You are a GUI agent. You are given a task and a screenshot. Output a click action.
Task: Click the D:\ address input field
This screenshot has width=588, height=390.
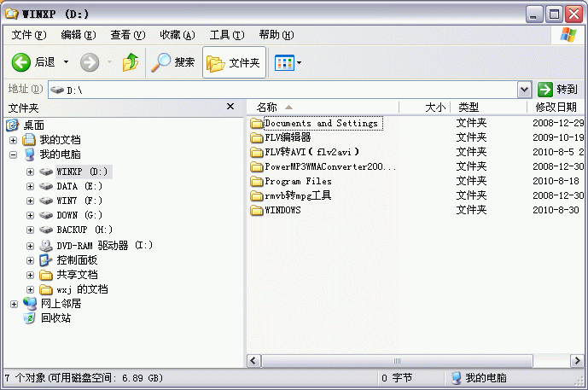pyautogui.click(x=282, y=90)
